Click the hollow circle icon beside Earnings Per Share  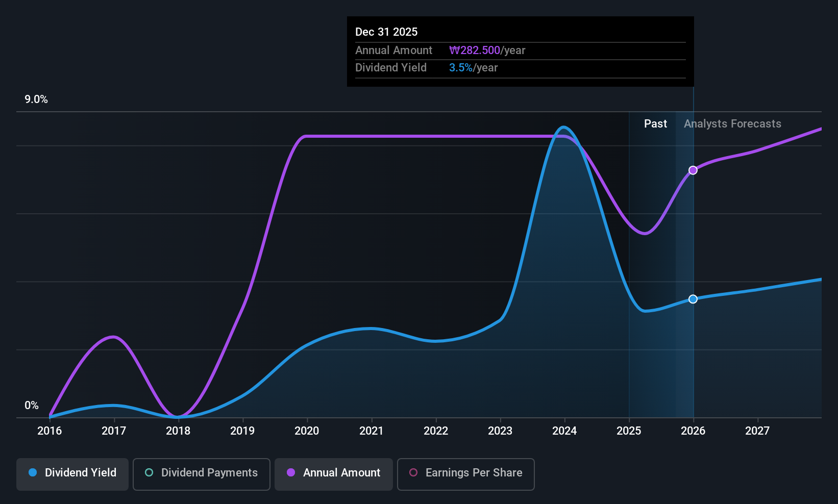coord(413,472)
